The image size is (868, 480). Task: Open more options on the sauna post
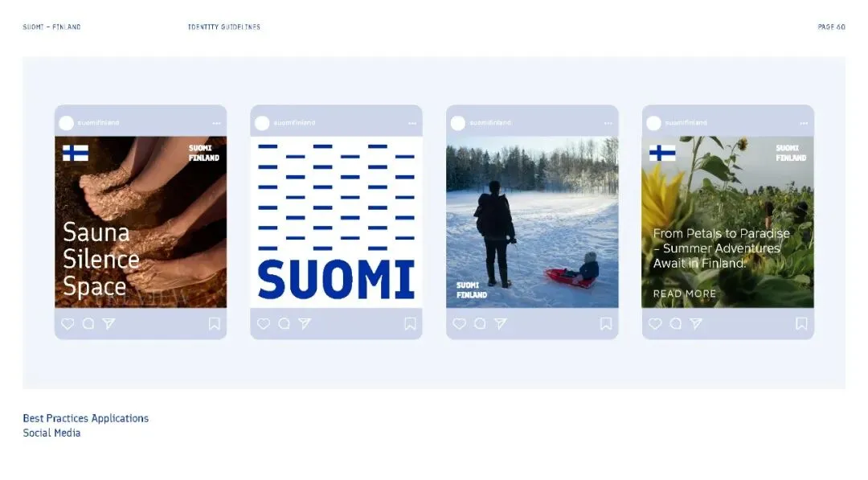pos(216,124)
